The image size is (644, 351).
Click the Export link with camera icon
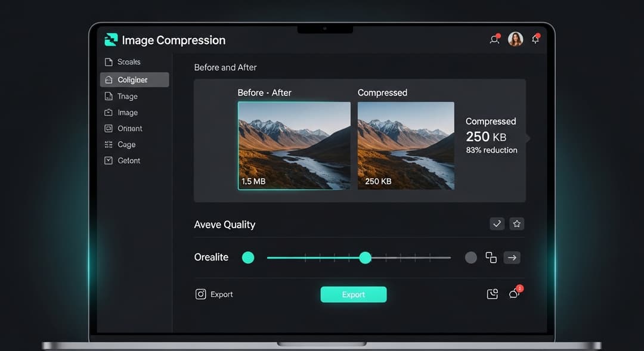point(214,294)
